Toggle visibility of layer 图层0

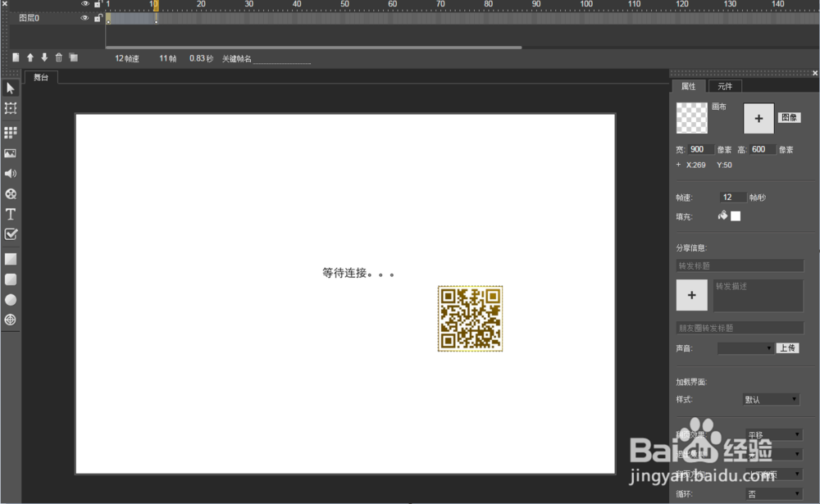tap(84, 16)
